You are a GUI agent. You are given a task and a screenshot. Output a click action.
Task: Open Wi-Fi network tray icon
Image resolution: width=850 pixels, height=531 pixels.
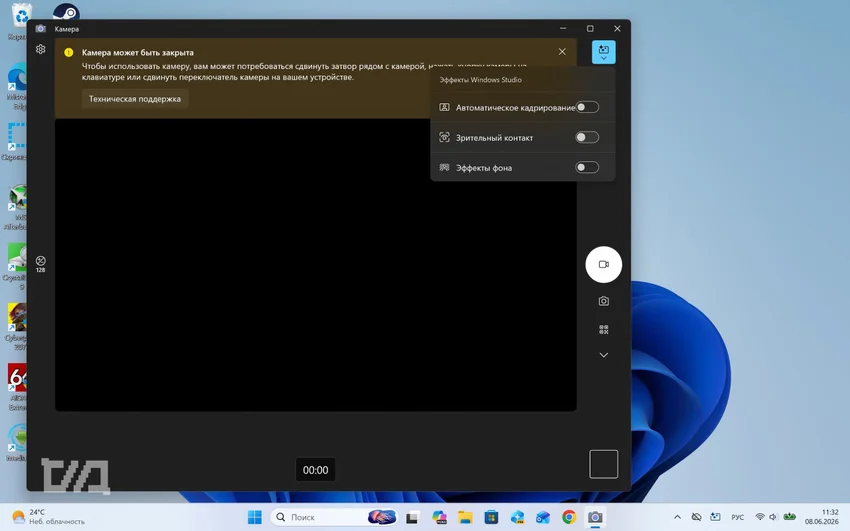760,517
